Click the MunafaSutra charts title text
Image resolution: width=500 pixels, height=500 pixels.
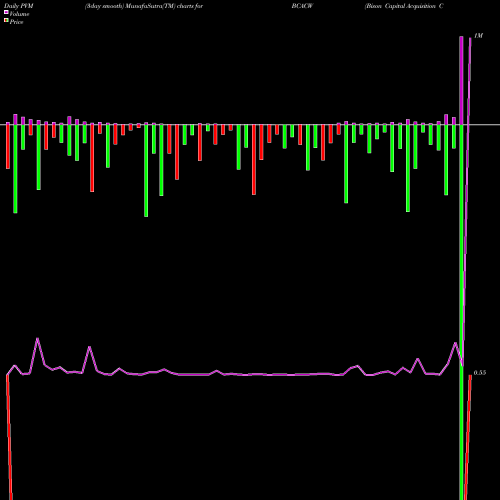pos(144,6)
